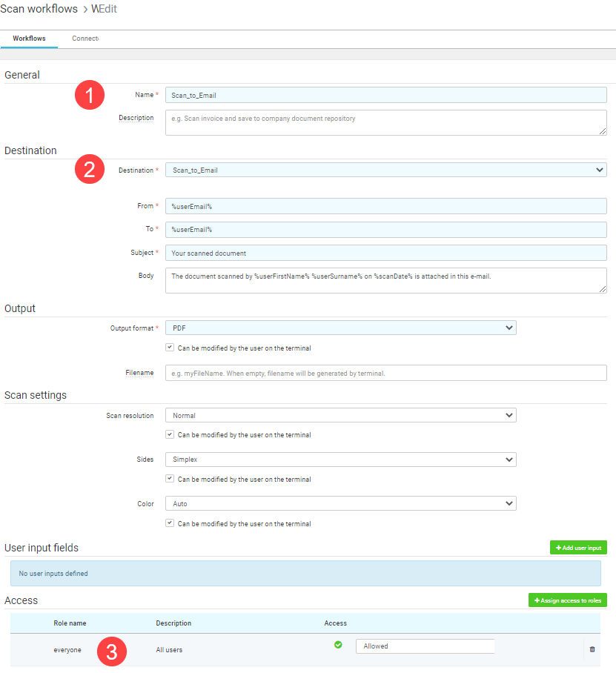Click the green Allowed checkmark icon

coord(338,645)
